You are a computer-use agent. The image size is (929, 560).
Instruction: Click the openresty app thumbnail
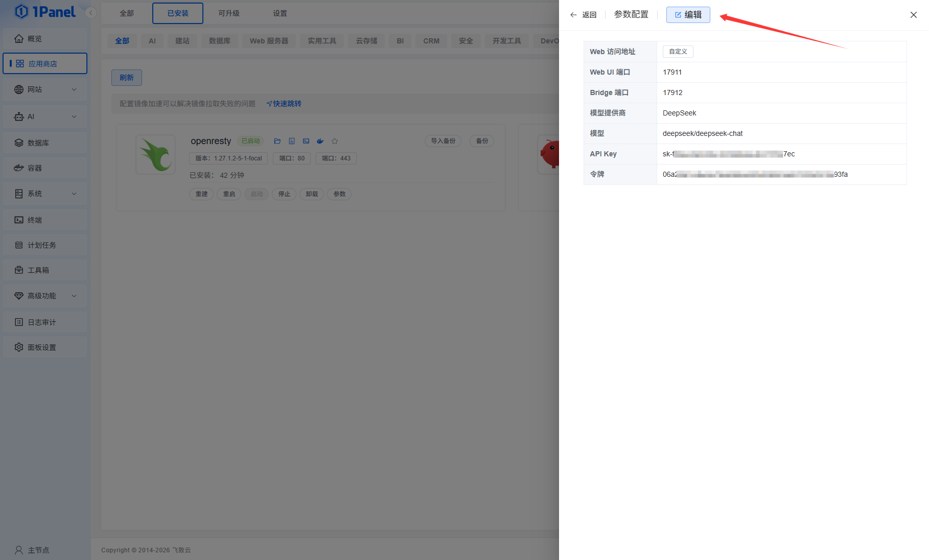pyautogui.click(x=156, y=155)
